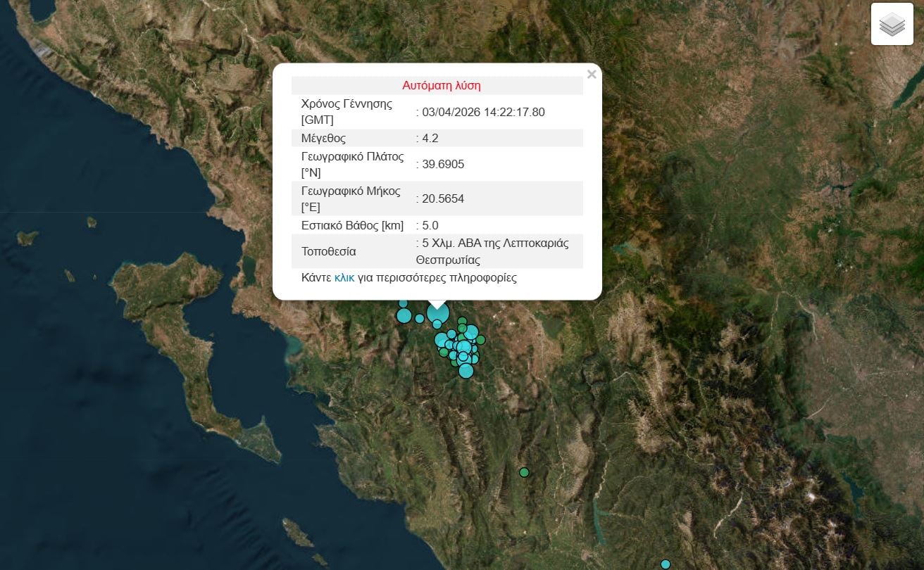
Task: Click the location text mentioning Λεπτοκαριάς Θεσπρωτίας
Action: pyautogui.click(x=494, y=251)
